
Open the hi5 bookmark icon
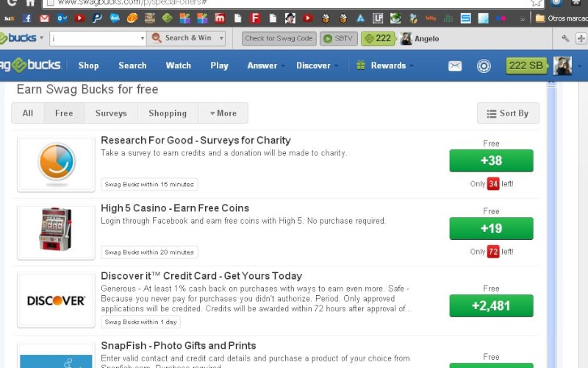(x=9, y=18)
